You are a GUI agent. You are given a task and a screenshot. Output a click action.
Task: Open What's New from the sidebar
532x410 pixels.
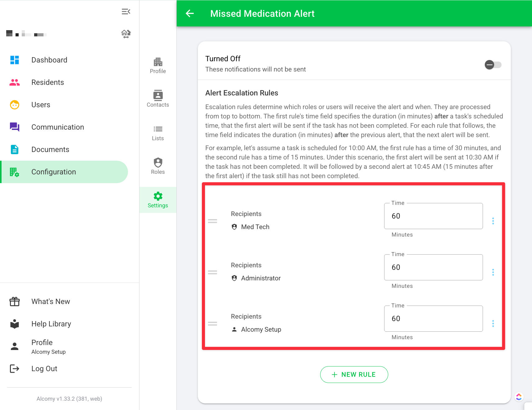pos(64,302)
